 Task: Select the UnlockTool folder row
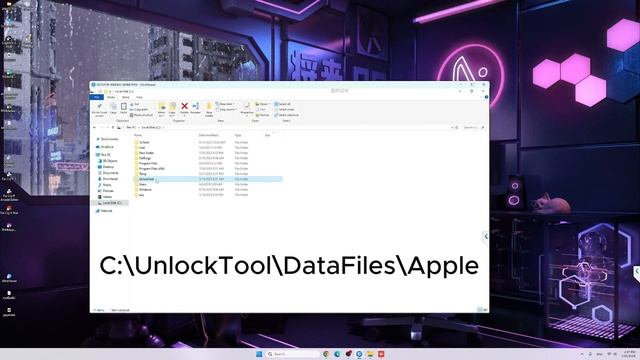pos(207,179)
